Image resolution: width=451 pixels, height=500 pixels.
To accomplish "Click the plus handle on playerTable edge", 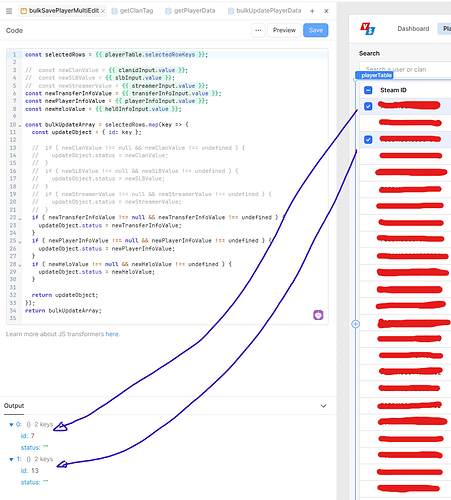I will [356, 324].
